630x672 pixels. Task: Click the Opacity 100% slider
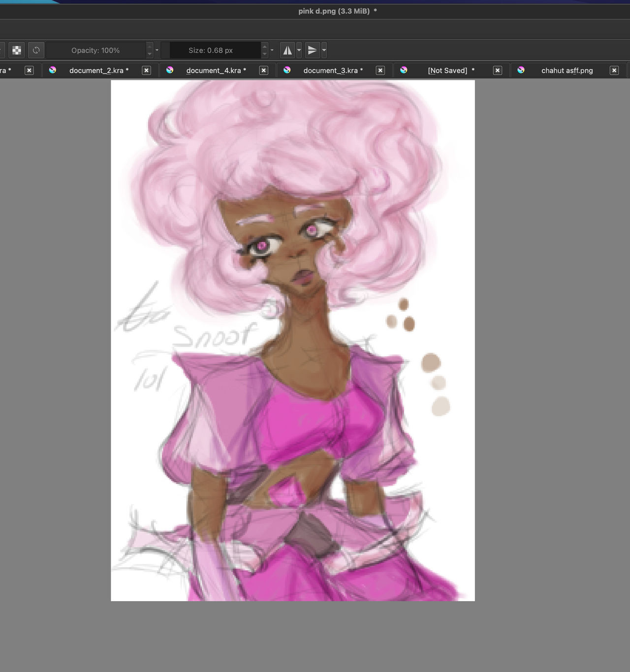(96, 50)
